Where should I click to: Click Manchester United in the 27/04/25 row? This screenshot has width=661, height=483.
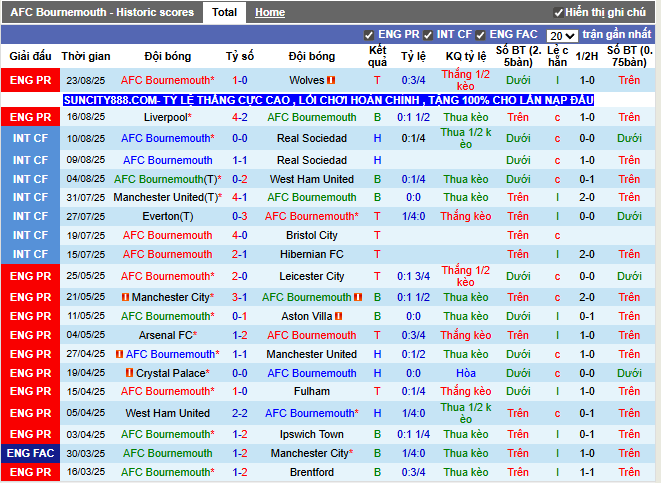pos(312,354)
